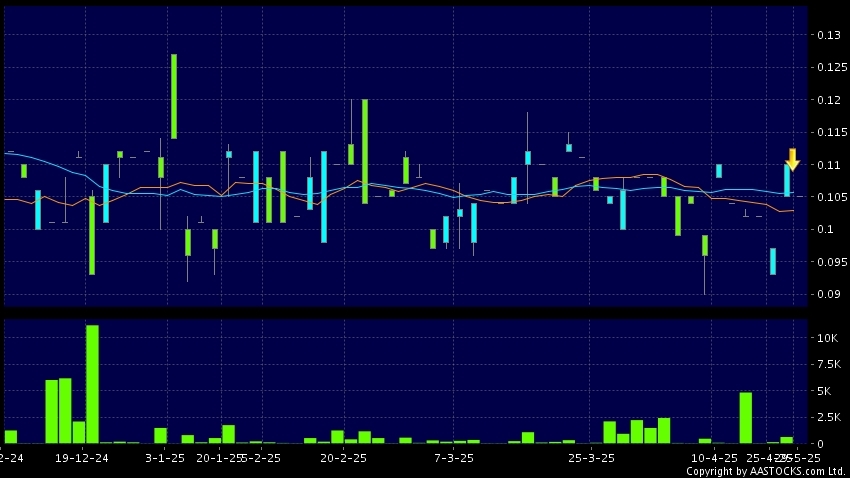This screenshot has width=850, height=478.
Task: Click the 0.13 price axis label
Action: coord(828,35)
